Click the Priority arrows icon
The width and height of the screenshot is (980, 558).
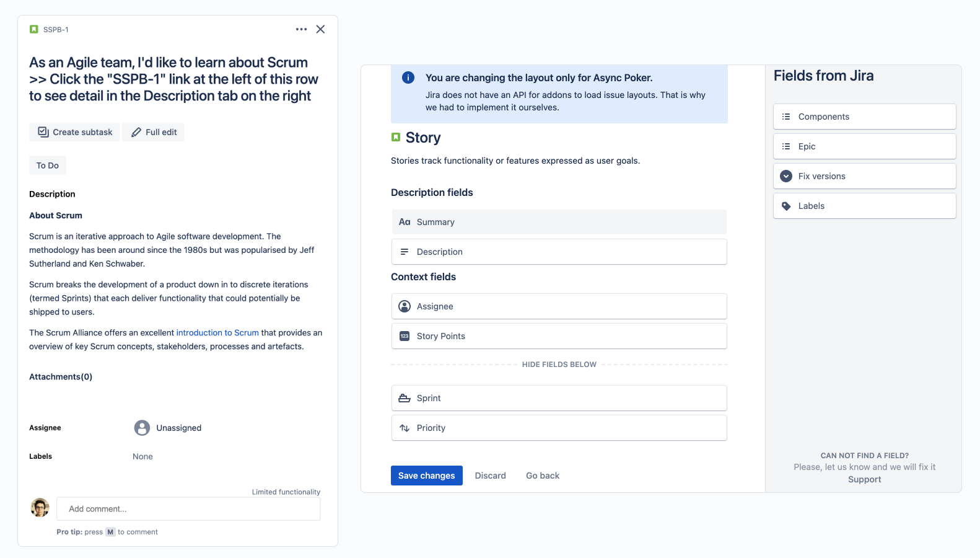click(405, 428)
